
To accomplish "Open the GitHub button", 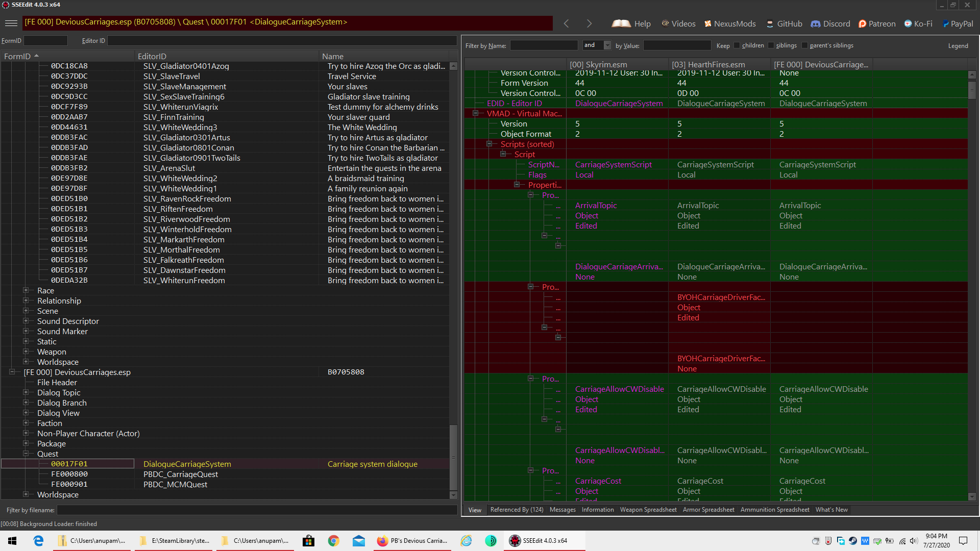I will pyautogui.click(x=785, y=23).
